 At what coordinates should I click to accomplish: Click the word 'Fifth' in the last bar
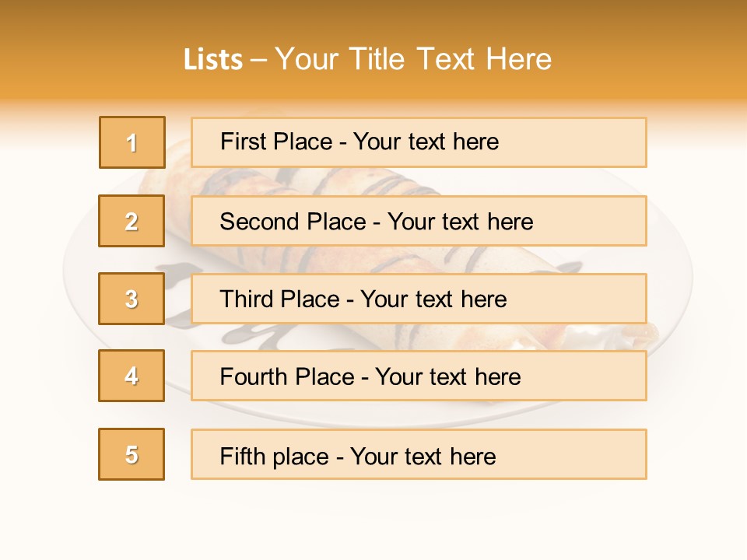244,456
